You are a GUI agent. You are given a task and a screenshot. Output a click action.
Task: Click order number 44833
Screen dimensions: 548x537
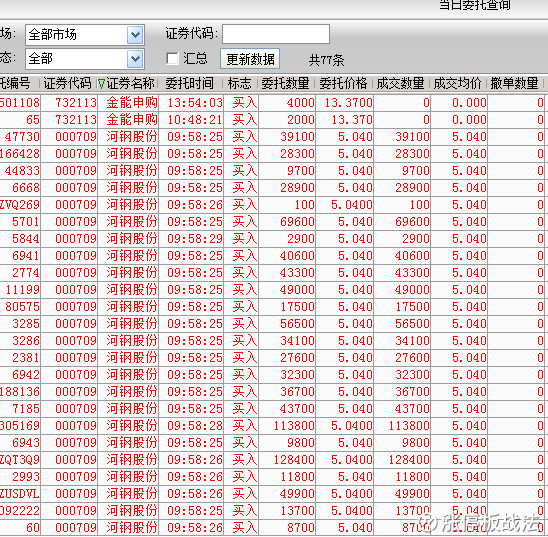[22, 171]
